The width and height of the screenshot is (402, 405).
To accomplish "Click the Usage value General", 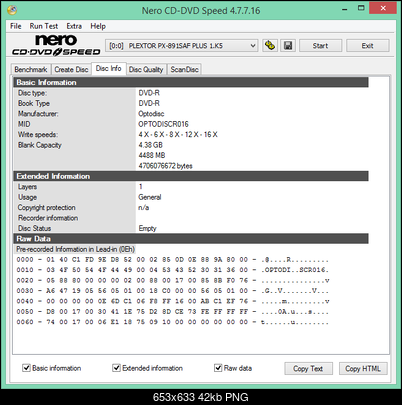I will [x=150, y=197].
